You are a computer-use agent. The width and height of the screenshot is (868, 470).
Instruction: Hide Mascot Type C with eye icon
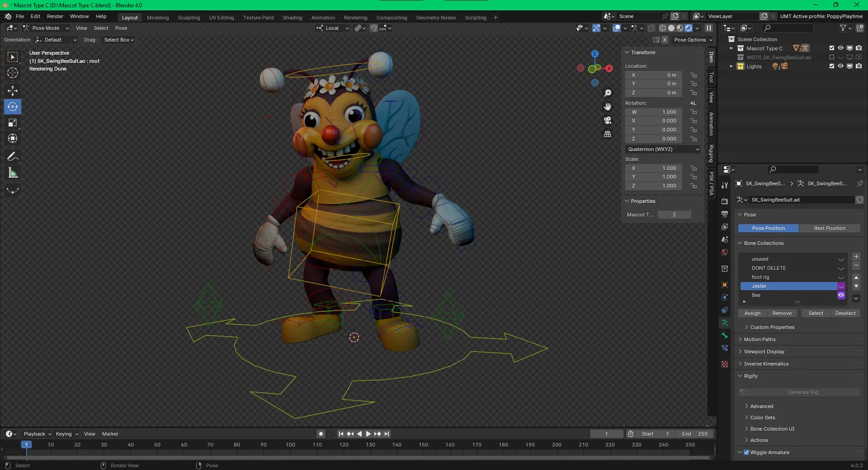coord(840,48)
